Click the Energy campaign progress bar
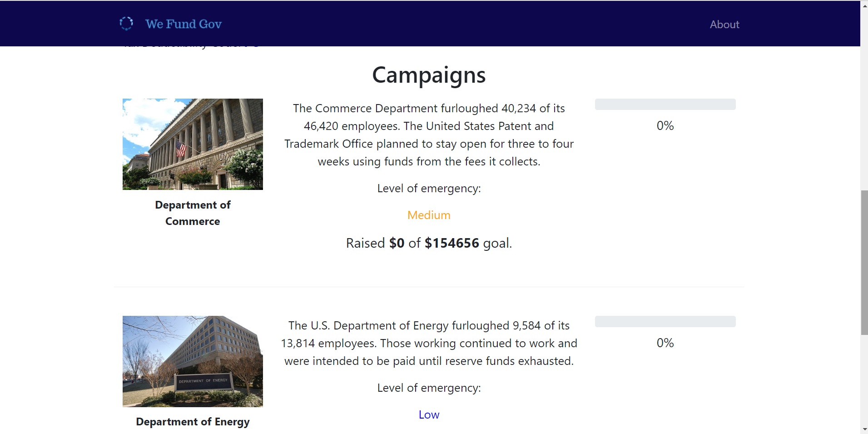868x434 pixels. tap(665, 322)
